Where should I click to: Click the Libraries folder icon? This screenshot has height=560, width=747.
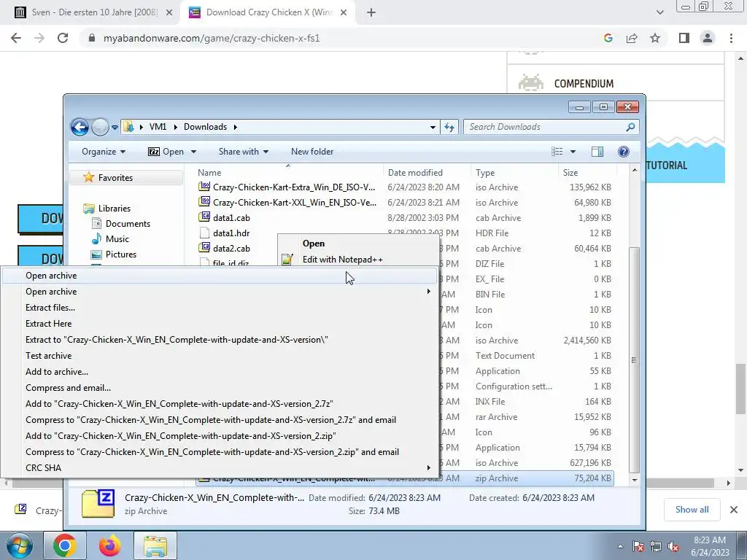pyautogui.click(x=88, y=208)
